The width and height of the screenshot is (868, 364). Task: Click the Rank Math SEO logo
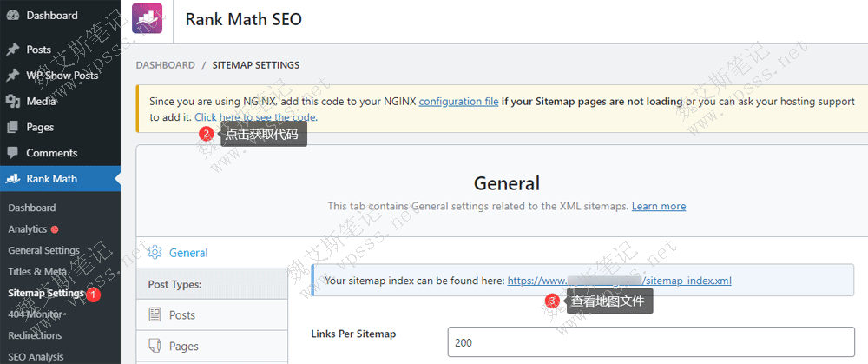pyautogui.click(x=148, y=19)
